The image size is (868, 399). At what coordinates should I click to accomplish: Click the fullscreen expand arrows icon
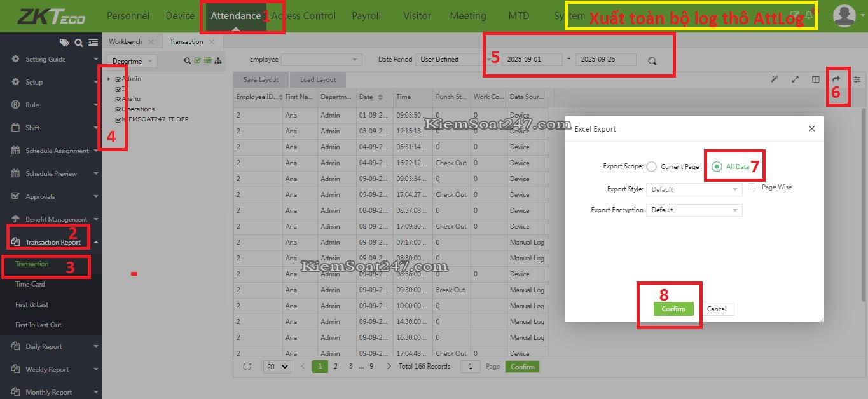[795, 79]
